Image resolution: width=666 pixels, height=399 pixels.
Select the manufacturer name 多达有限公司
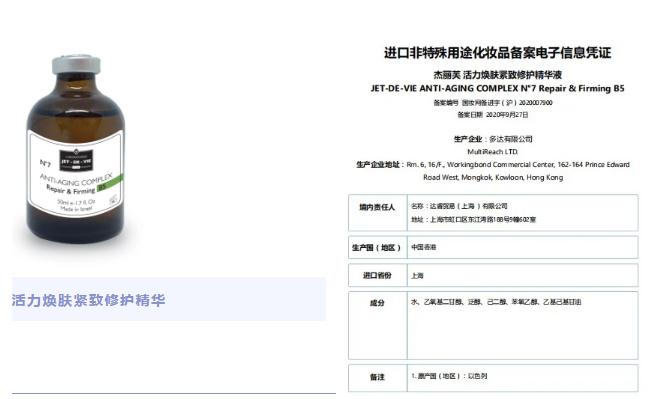pos(511,139)
